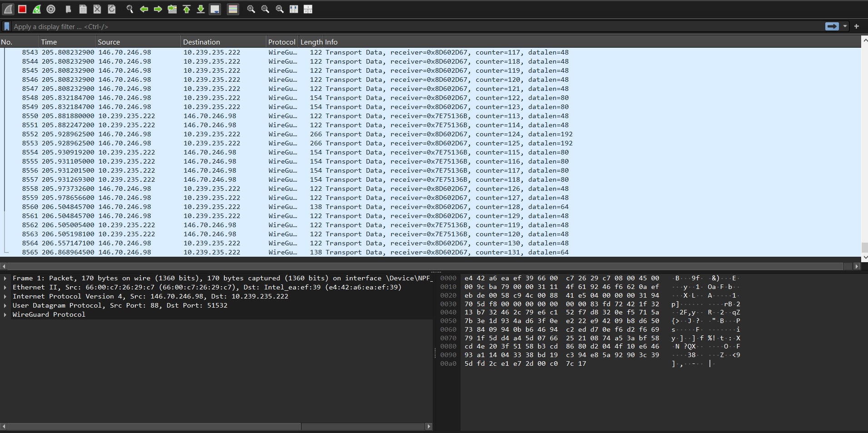
Task: Click the packet list scroll-up arrow
Action: point(864,40)
